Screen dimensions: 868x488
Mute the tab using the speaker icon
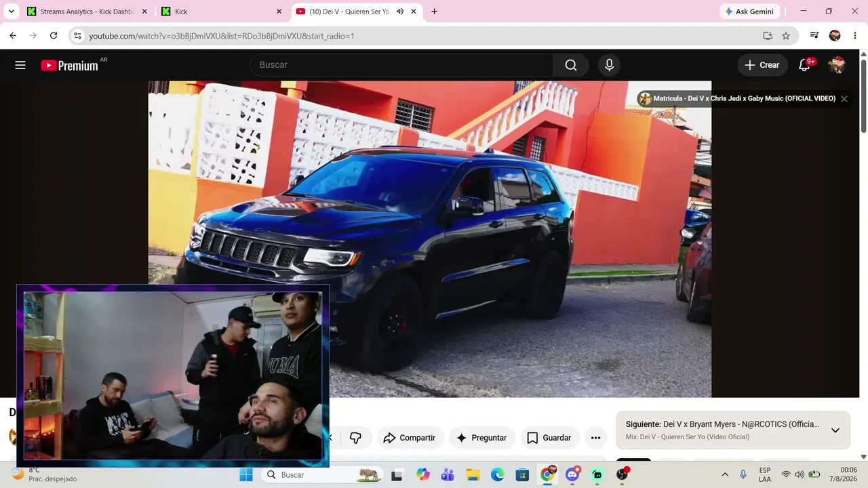(400, 12)
